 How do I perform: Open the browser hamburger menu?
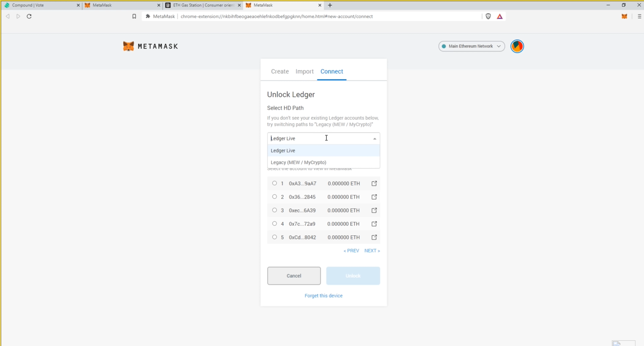click(x=639, y=16)
